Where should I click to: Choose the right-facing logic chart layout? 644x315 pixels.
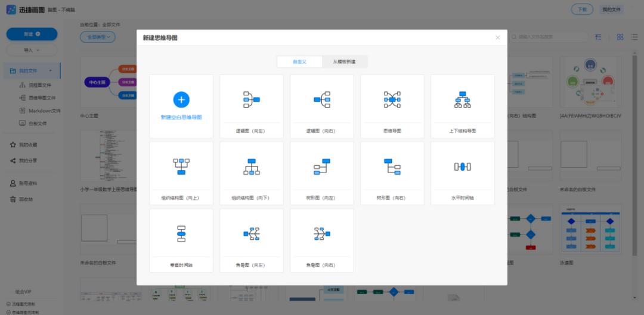pyautogui.click(x=322, y=106)
